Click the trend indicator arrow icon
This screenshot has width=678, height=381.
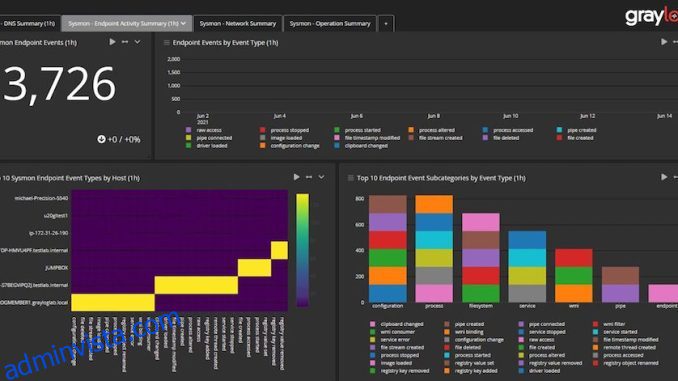[x=101, y=139]
